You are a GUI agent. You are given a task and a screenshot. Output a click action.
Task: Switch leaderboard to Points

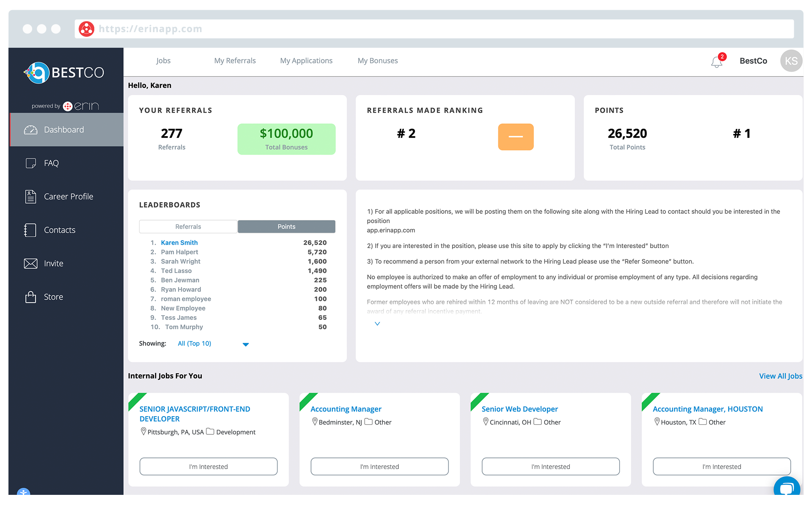pyautogui.click(x=286, y=227)
